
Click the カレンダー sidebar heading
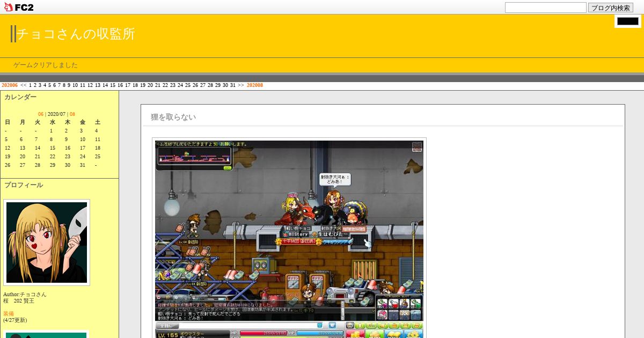(20, 97)
